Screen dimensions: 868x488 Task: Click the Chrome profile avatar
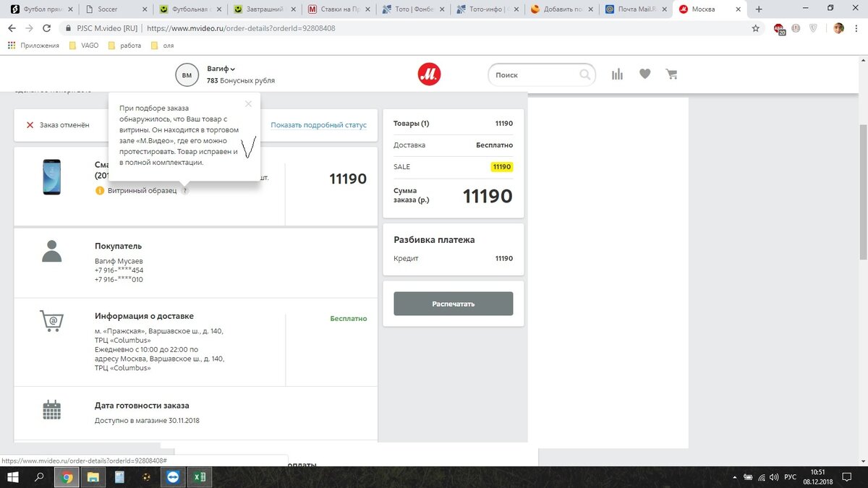tap(838, 28)
